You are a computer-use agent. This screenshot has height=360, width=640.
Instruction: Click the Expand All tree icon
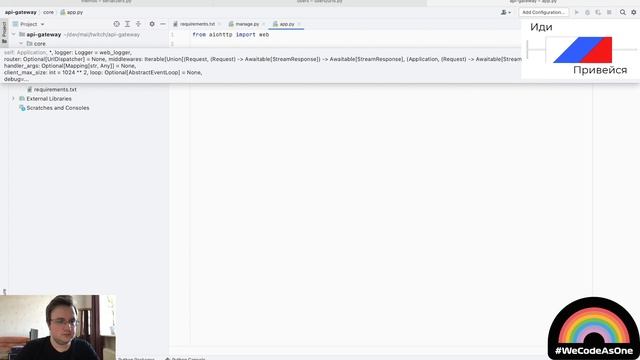[x=127, y=24]
